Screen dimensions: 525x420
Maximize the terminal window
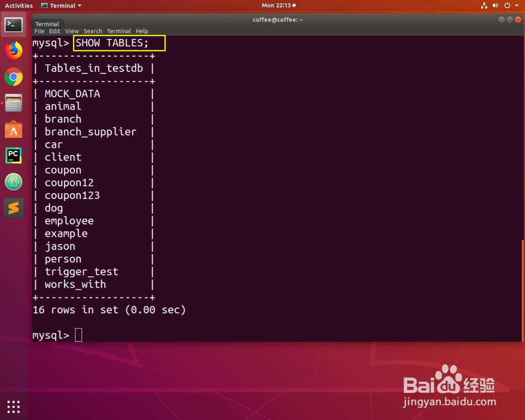tap(510, 20)
